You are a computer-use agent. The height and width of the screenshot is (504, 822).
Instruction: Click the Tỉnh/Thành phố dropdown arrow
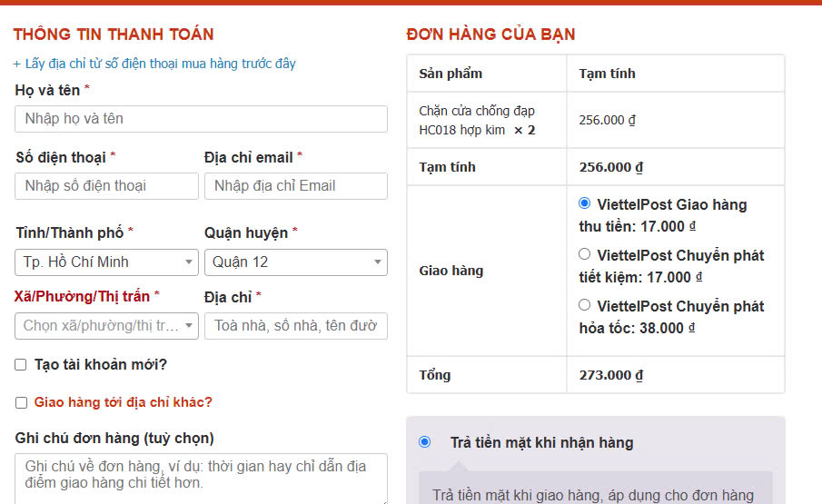(189, 262)
